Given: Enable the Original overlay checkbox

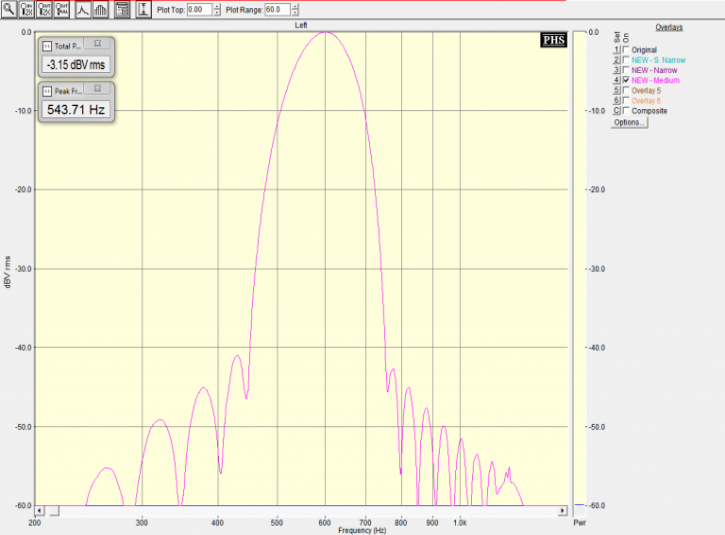Looking at the screenshot, I should [626, 49].
